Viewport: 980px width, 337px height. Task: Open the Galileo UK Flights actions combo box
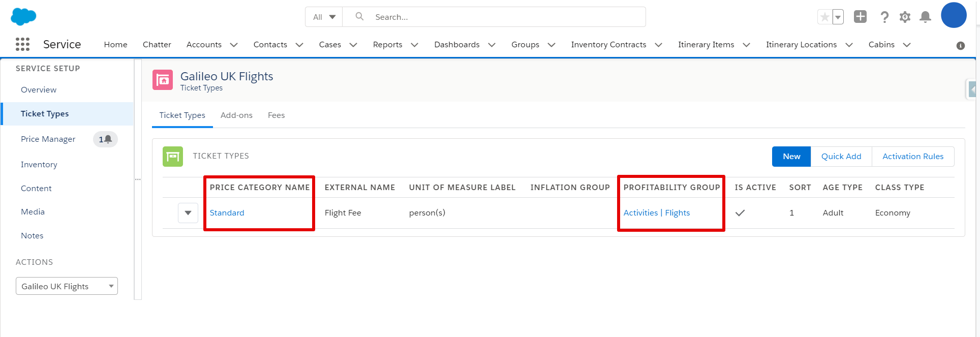tap(67, 286)
